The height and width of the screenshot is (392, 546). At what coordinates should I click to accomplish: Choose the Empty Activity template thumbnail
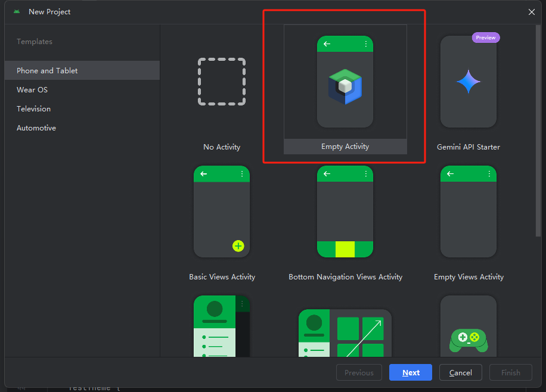(x=345, y=82)
